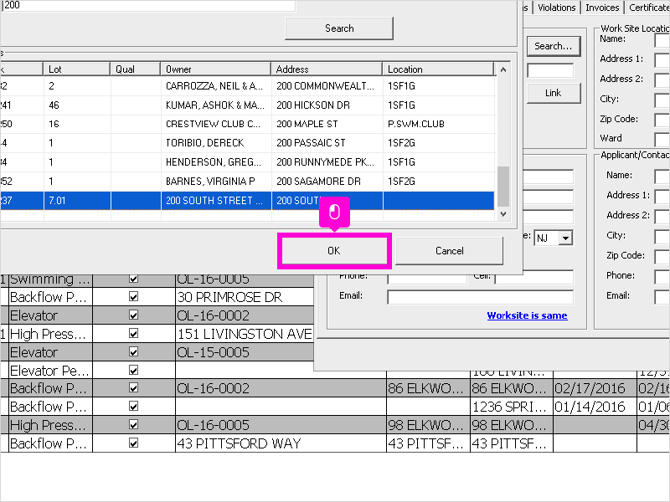This screenshot has height=502, width=670.
Task: Click the 200 HICKSON DR address cell
Action: (327, 105)
